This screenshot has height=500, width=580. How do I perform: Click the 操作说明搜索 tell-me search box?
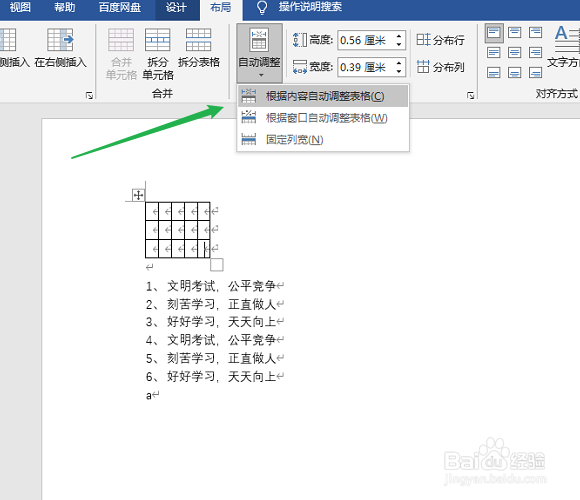click(310, 7)
